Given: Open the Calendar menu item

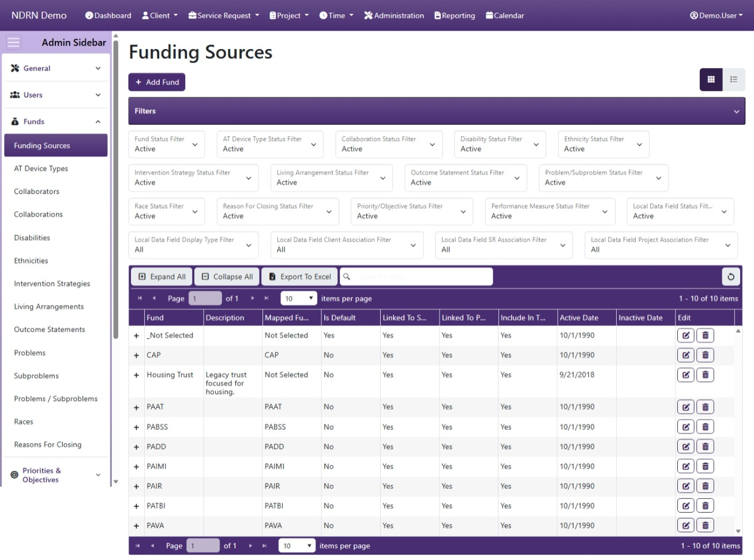Looking at the screenshot, I should [505, 16].
